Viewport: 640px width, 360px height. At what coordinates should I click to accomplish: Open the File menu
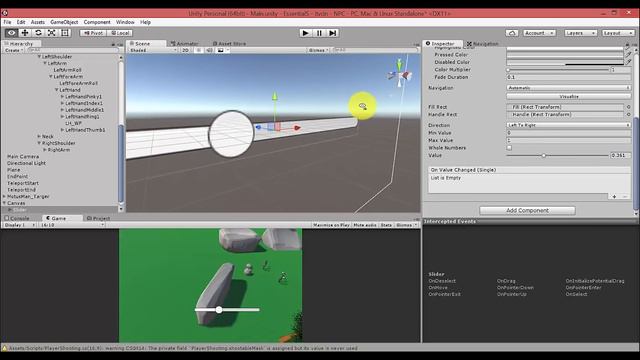(7, 22)
